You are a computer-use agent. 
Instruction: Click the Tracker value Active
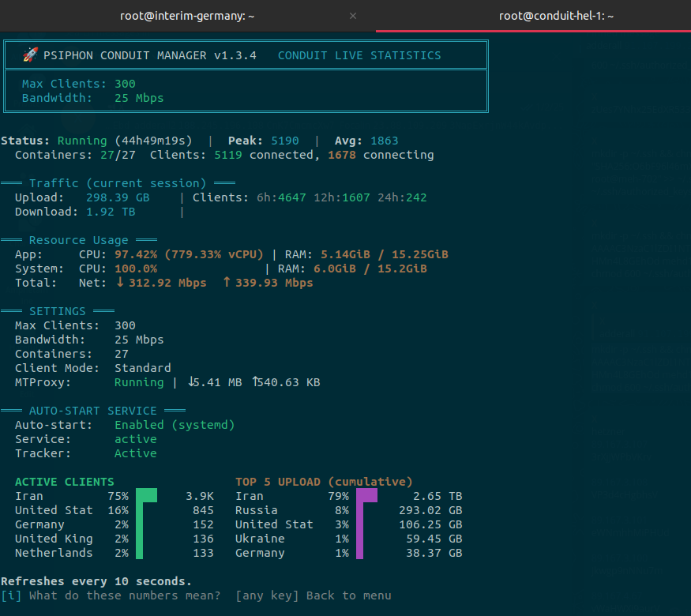click(136, 453)
